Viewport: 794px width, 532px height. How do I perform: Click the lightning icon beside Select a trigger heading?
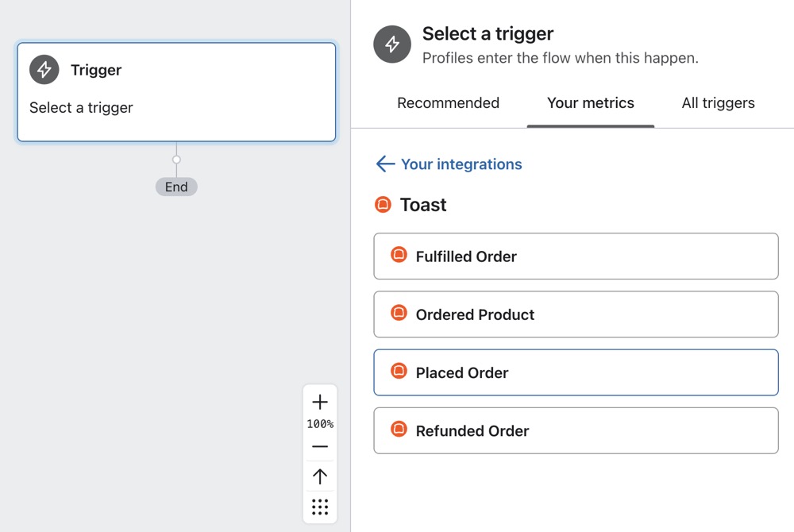click(392, 45)
